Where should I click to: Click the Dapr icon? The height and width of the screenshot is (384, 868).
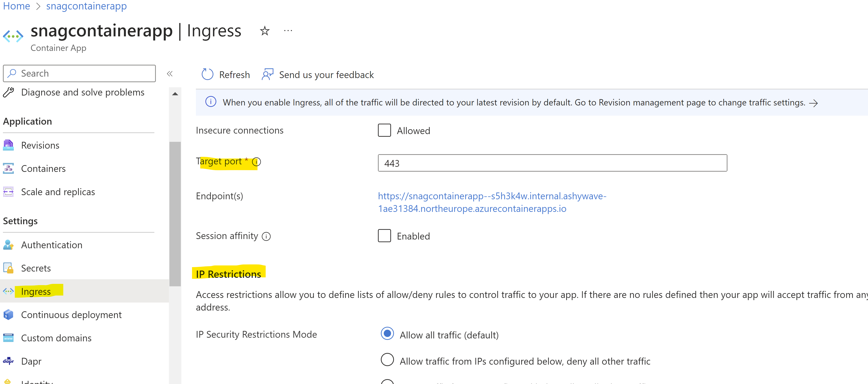[8, 361]
